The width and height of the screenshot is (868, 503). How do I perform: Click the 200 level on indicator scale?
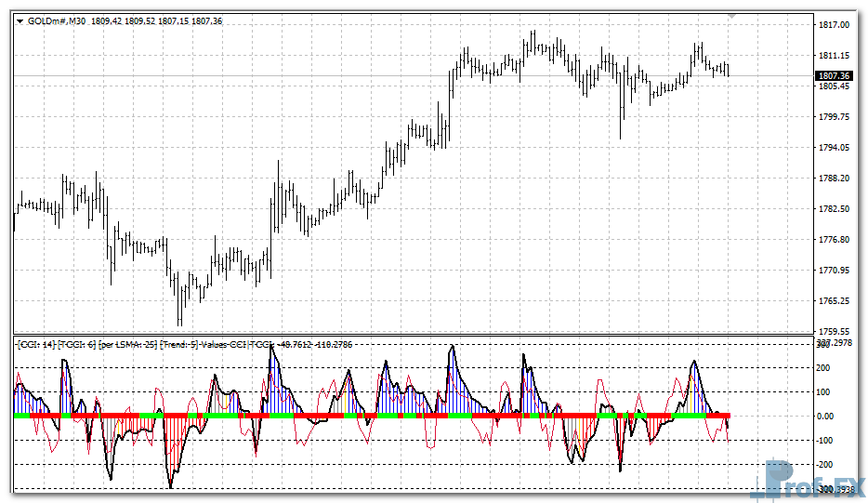click(823, 368)
